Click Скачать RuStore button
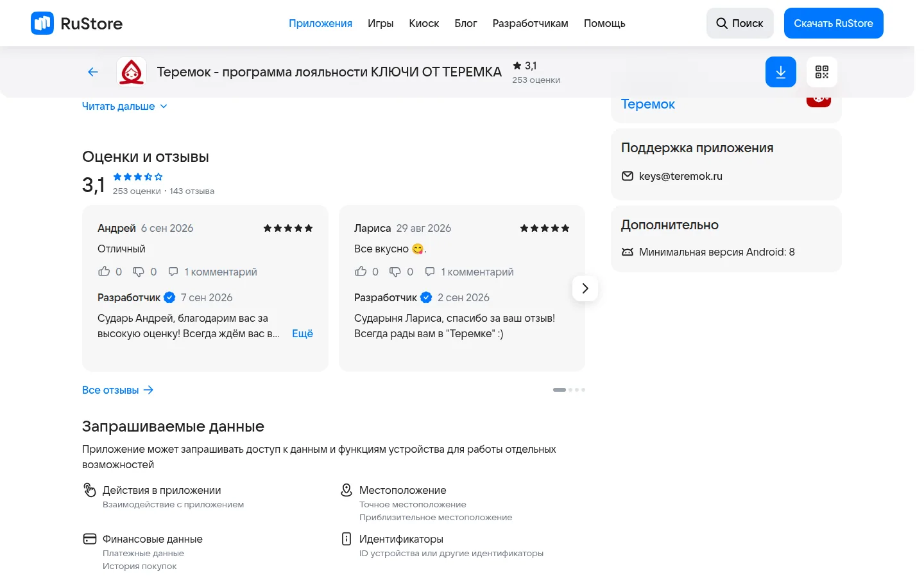Screen dimensions: 924x578 click(x=834, y=23)
